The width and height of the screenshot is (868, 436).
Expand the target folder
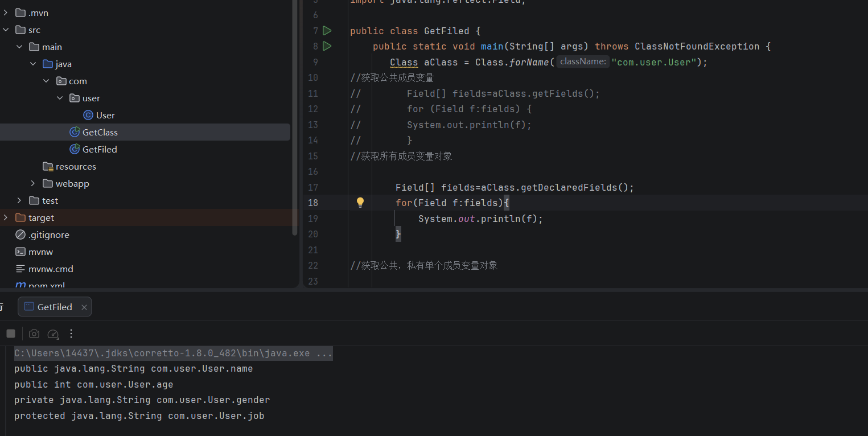pyautogui.click(x=6, y=217)
